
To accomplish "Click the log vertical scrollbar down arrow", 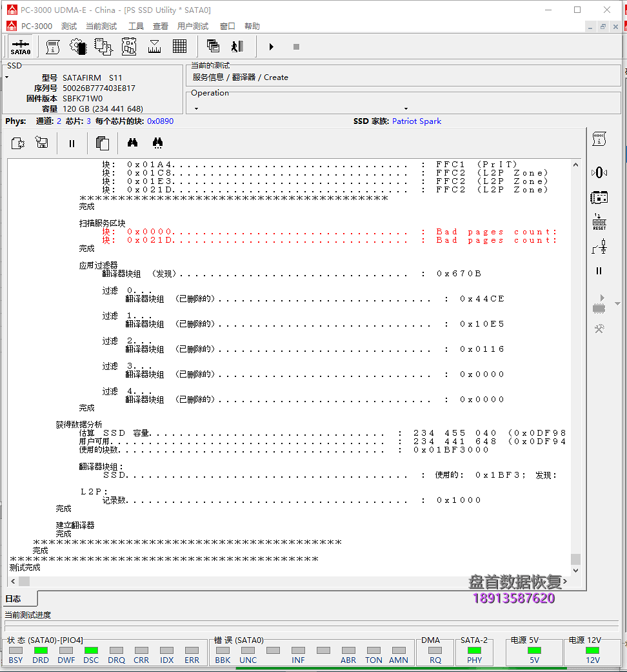I will click(x=575, y=571).
